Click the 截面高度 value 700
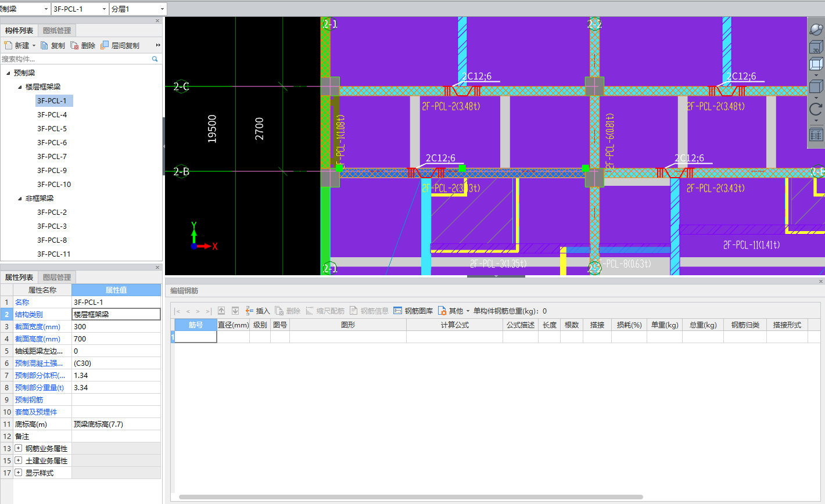 (116, 339)
